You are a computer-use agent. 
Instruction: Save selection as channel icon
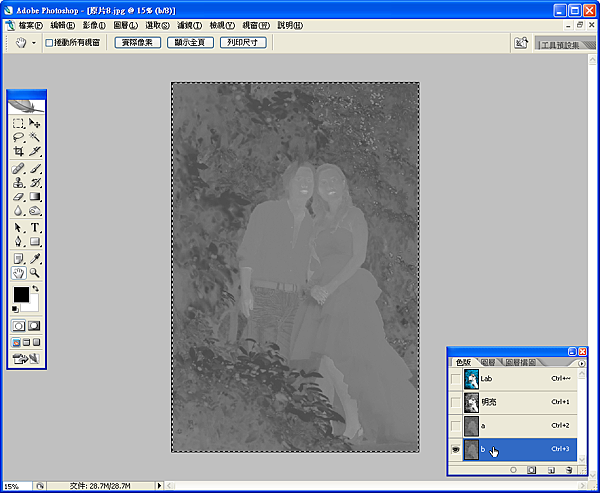pyautogui.click(x=532, y=470)
